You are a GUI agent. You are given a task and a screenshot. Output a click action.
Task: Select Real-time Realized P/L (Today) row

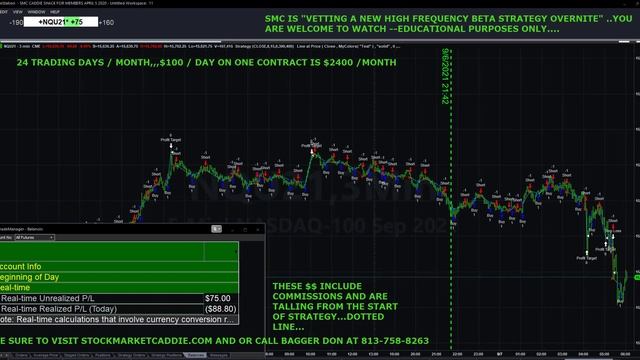tap(119, 309)
